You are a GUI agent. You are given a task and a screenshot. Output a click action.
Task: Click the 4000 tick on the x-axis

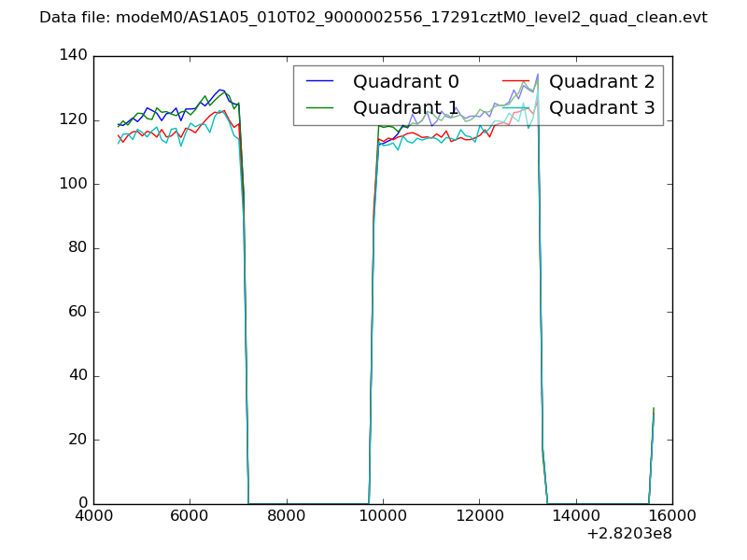click(93, 516)
